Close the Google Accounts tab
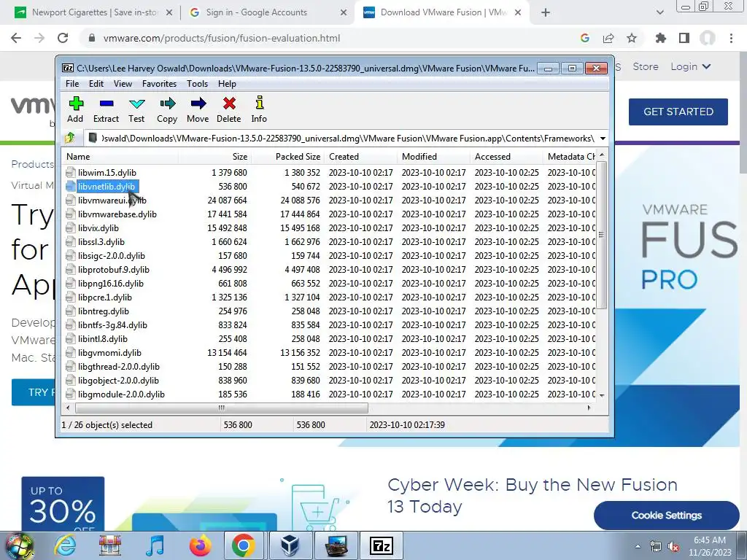This screenshot has width=747, height=560. (x=344, y=13)
